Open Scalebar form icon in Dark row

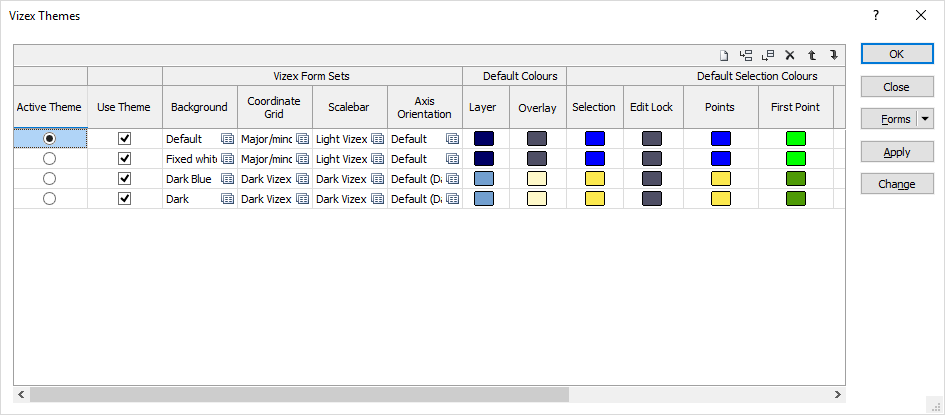click(x=377, y=199)
